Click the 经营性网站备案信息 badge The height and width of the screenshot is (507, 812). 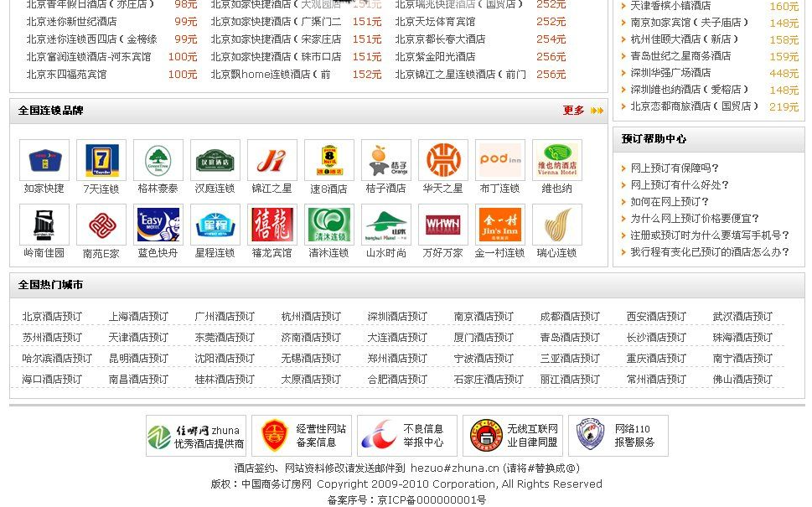click(302, 436)
